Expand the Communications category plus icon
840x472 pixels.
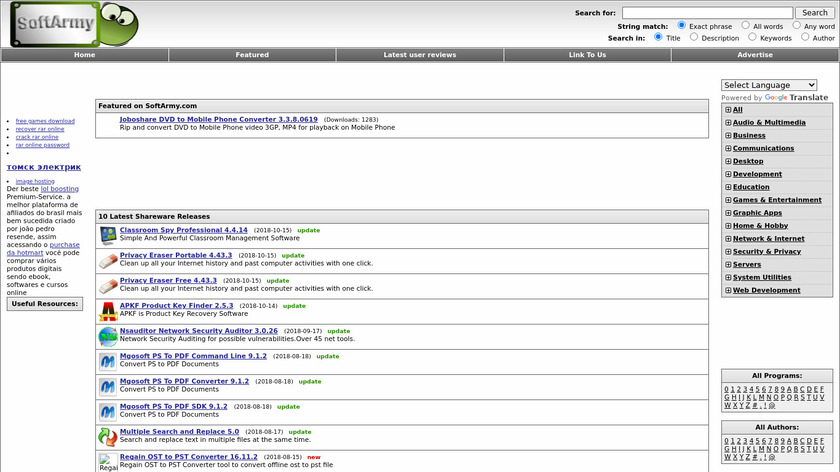[728, 148]
